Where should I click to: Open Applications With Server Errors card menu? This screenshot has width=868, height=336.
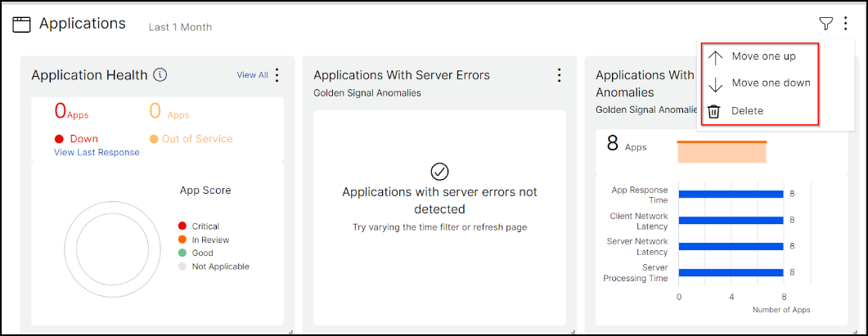[559, 74]
